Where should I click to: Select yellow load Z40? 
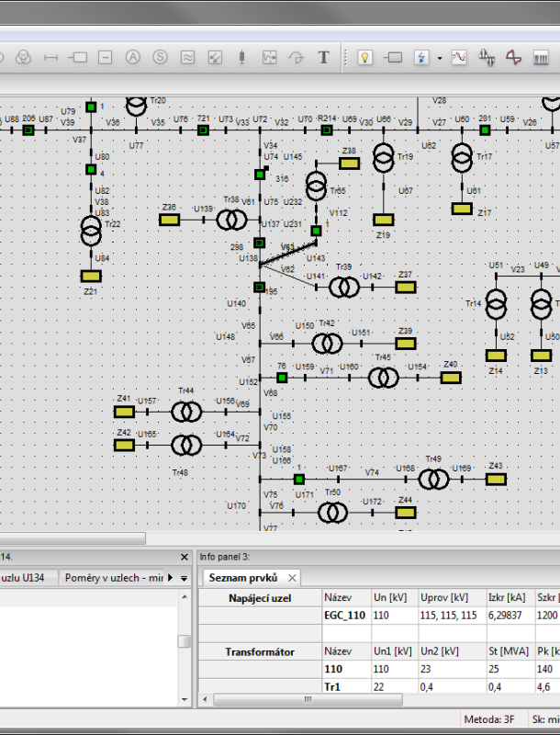(451, 378)
